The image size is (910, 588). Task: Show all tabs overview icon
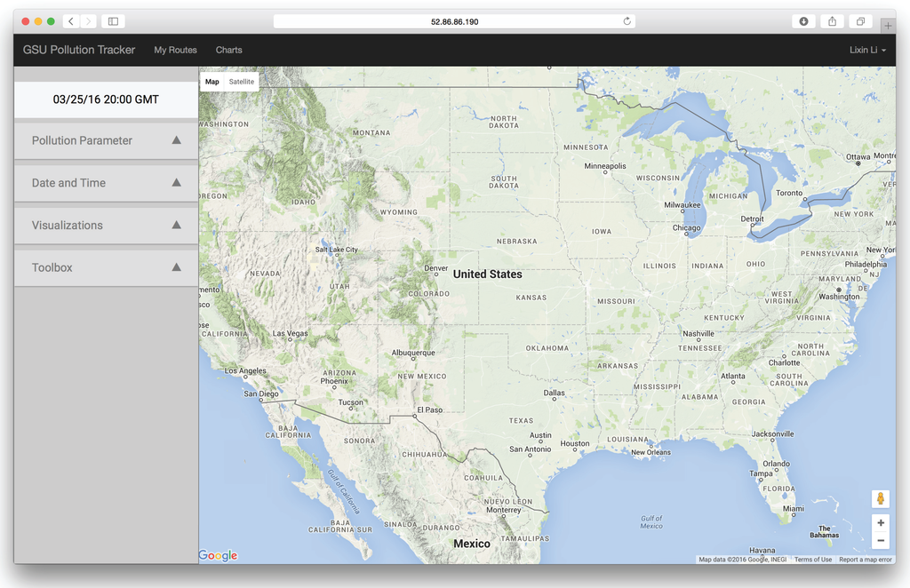[x=860, y=21]
